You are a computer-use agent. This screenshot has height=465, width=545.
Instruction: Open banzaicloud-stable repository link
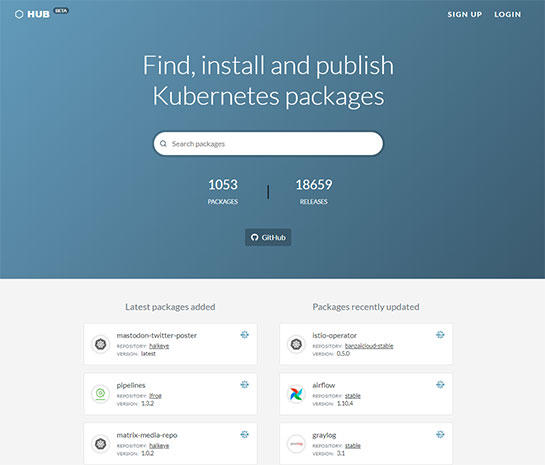369,346
